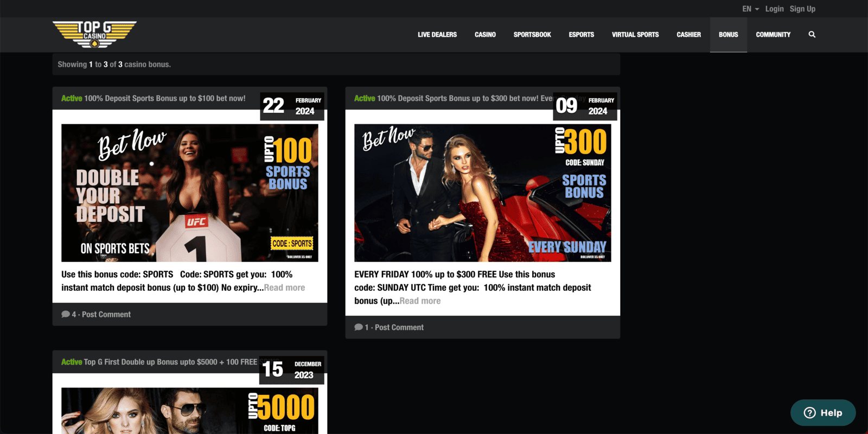Open the $300 Every Sunday banner image
This screenshot has width=868, height=434.
coord(482,193)
